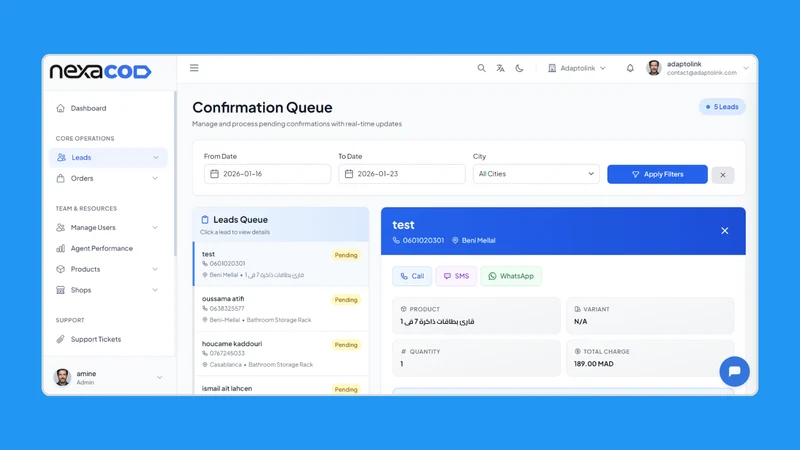
Task: Toggle the hamburger sidebar menu icon
Action: (x=194, y=68)
